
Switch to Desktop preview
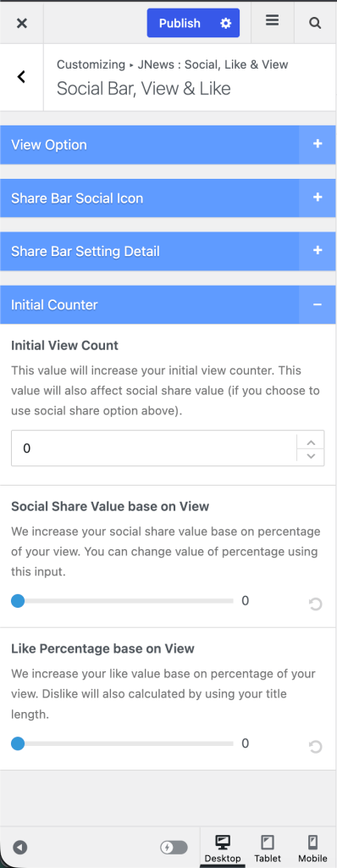coord(223,848)
